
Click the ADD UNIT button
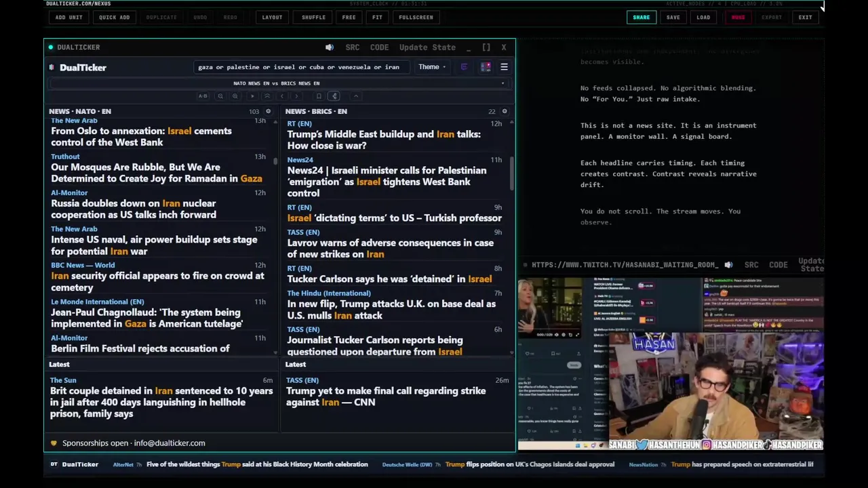68,17
